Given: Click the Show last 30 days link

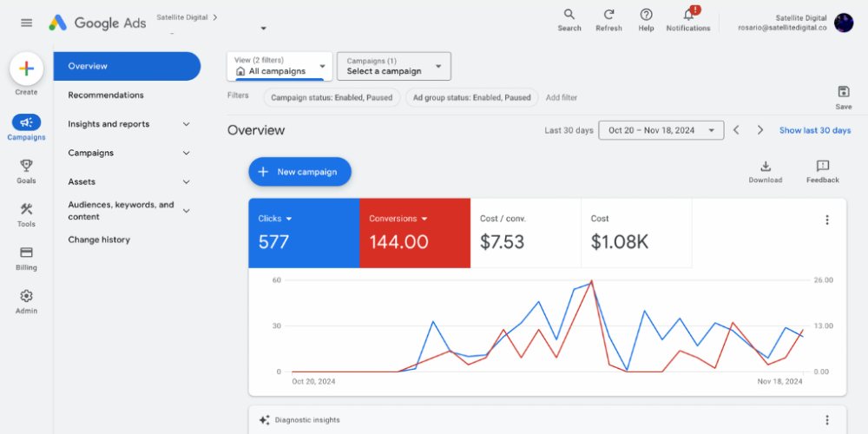Looking at the screenshot, I should 815,130.
